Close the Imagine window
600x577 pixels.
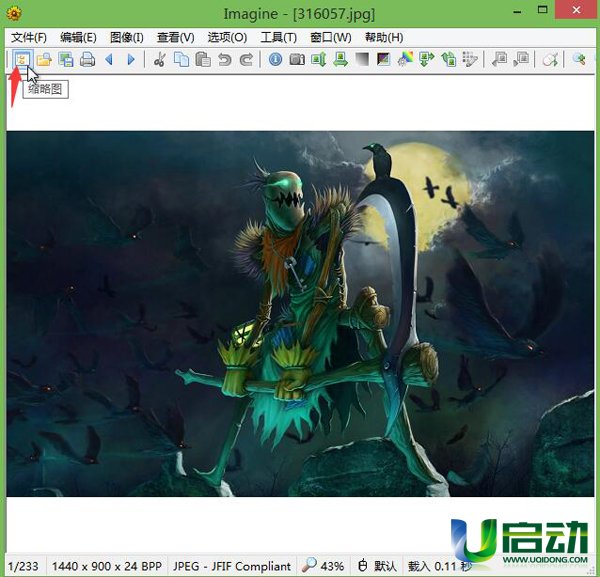(x=577, y=10)
